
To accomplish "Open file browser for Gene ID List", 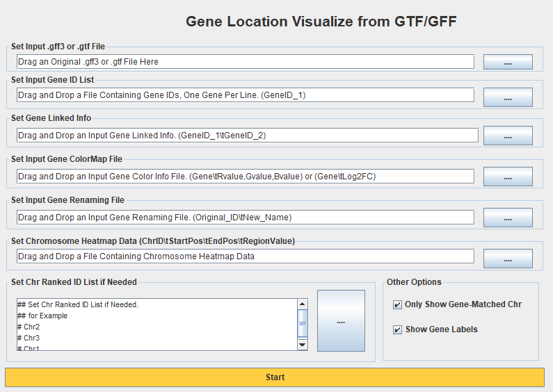I will (x=508, y=97).
